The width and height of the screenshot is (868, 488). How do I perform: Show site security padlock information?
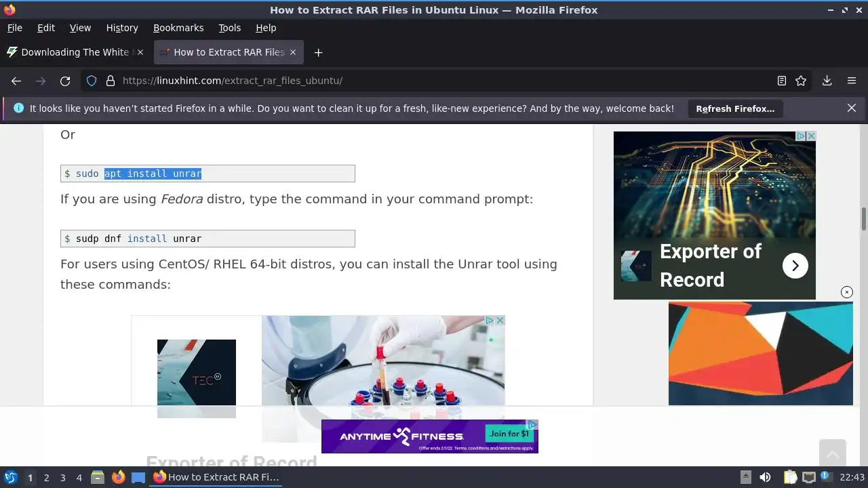pyautogui.click(x=111, y=81)
